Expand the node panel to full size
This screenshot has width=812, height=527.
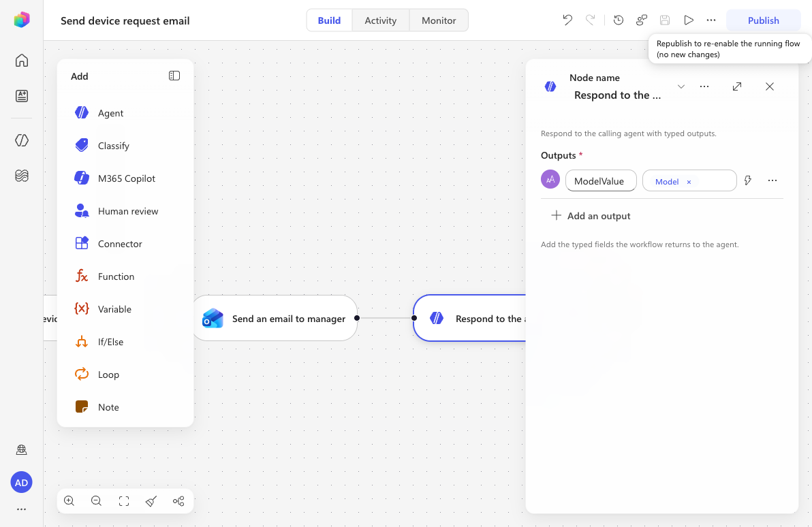(x=737, y=86)
